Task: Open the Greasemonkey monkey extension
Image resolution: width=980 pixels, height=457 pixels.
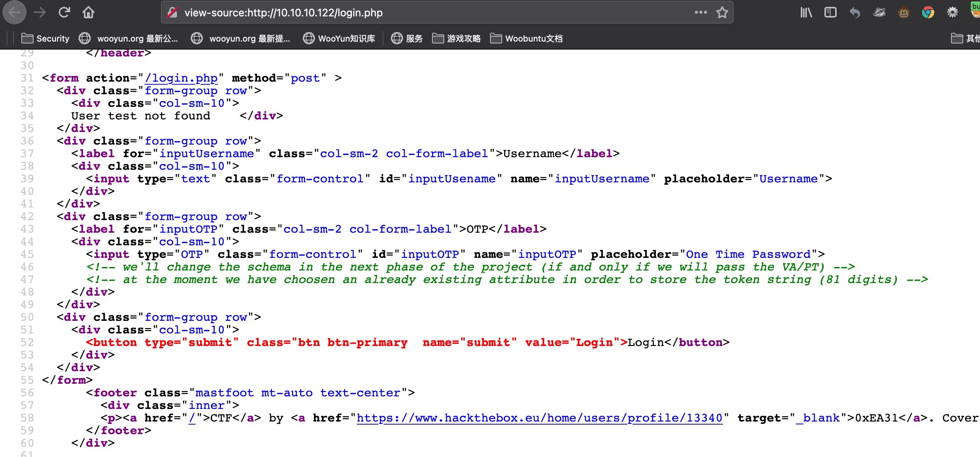Action: point(903,13)
